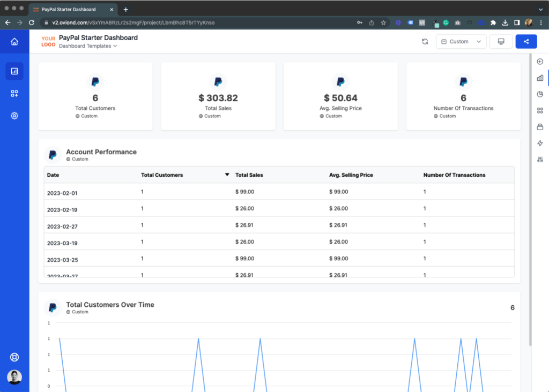549x392 pixels.
Task: Click the user avatar in the sidebar
Action: coord(14,377)
